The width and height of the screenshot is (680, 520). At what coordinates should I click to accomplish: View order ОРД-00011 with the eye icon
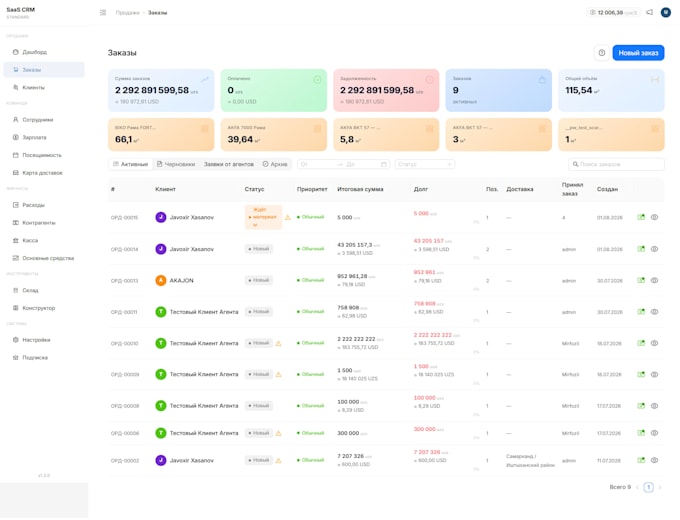(654, 312)
